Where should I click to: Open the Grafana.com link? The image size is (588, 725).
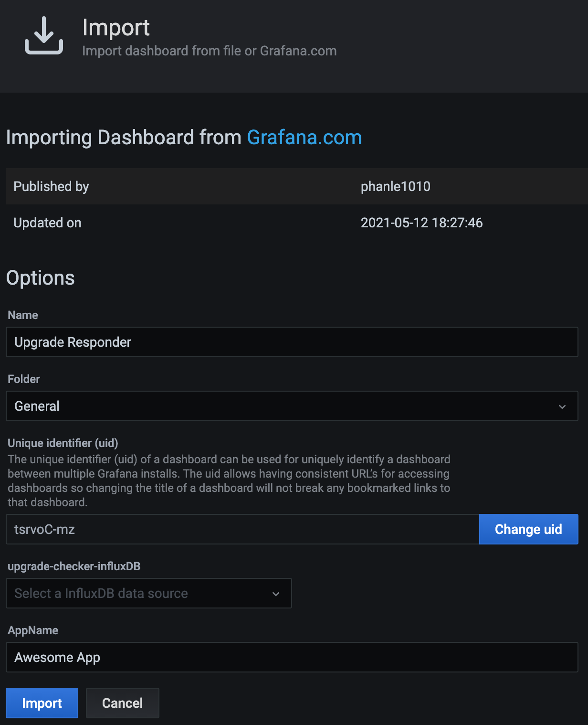(304, 138)
